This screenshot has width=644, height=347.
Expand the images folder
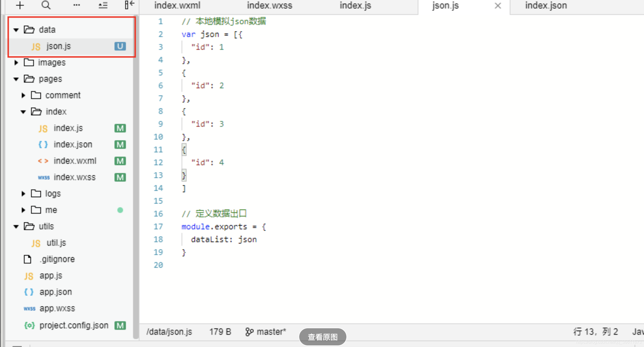[16, 63]
